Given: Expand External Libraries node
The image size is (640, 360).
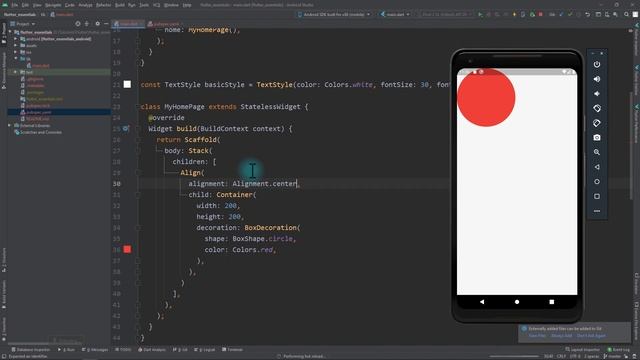Looking at the screenshot, I should [9, 126].
